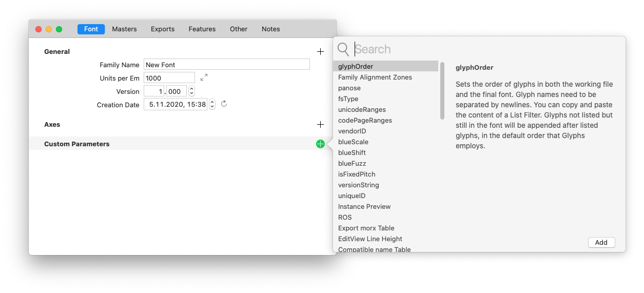Click the Units per Em field
Image resolution: width=644 pixels, height=293 pixels.
pos(169,78)
